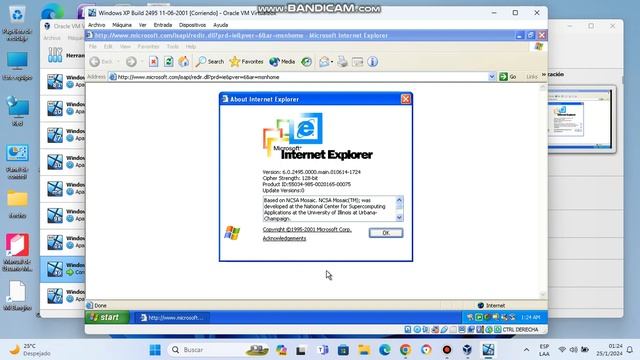The width and height of the screenshot is (640, 360).
Task: Open VirtualBox Manager cube taskbar icon
Action: 467,350
